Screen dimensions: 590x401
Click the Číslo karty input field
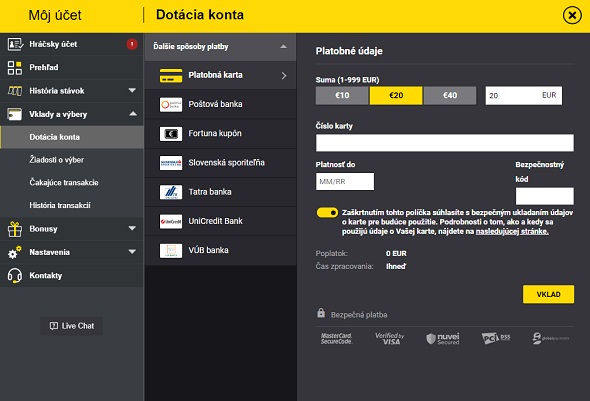click(x=445, y=143)
